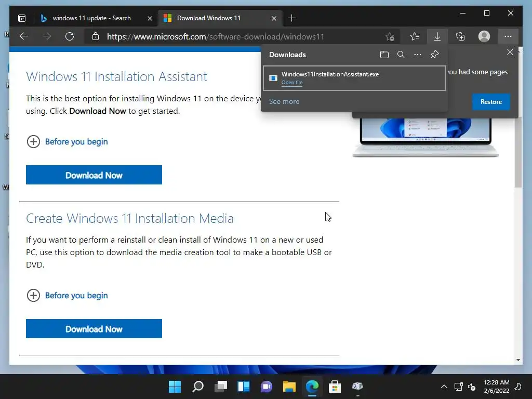Open the clock and date flyout

click(x=496, y=387)
